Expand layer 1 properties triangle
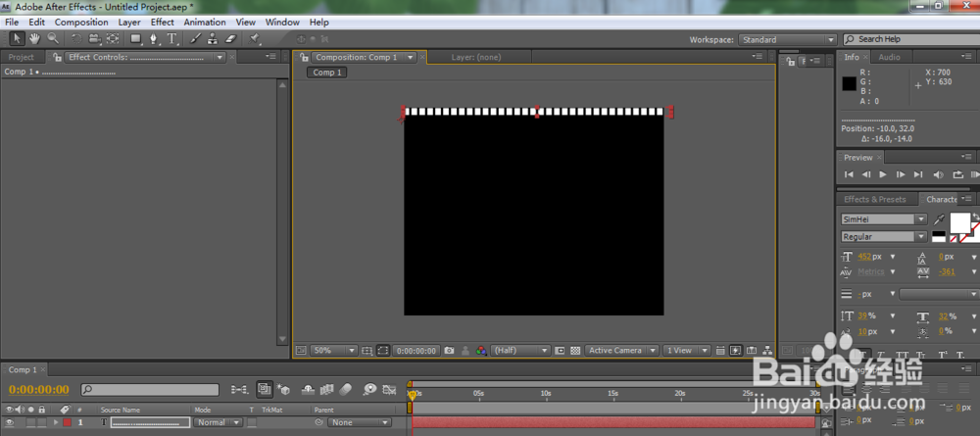 point(56,423)
